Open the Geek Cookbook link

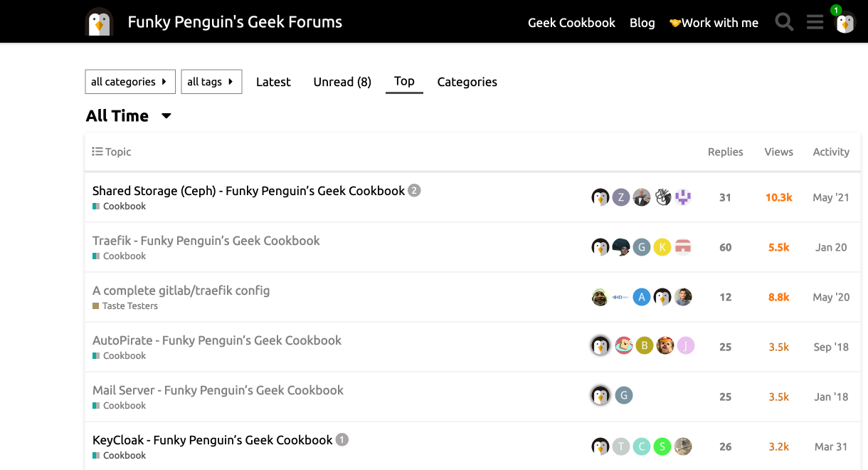(571, 23)
